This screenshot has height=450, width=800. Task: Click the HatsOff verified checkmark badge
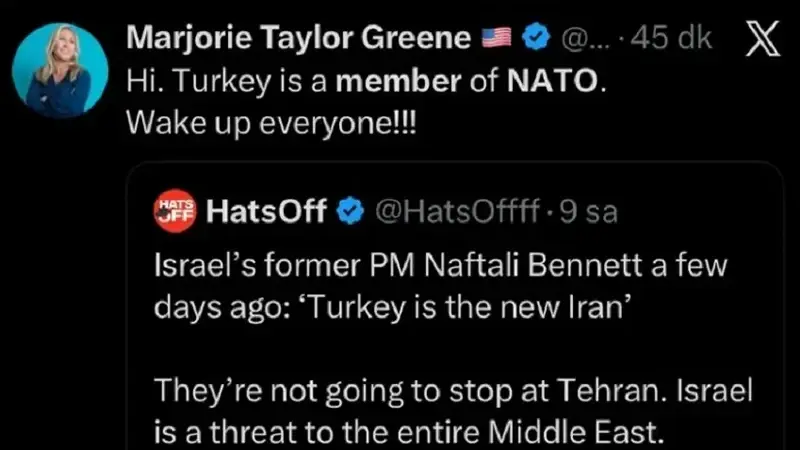(x=349, y=212)
